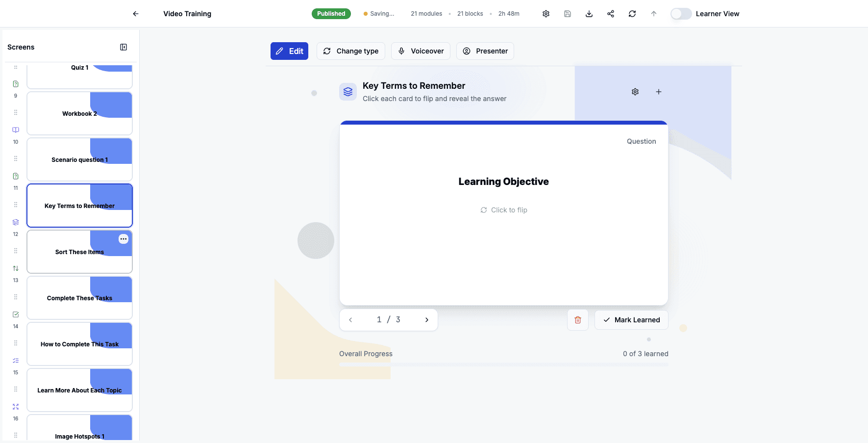Click the '0 of 3 learned' text
This screenshot has width=868, height=443.
coord(645,354)
